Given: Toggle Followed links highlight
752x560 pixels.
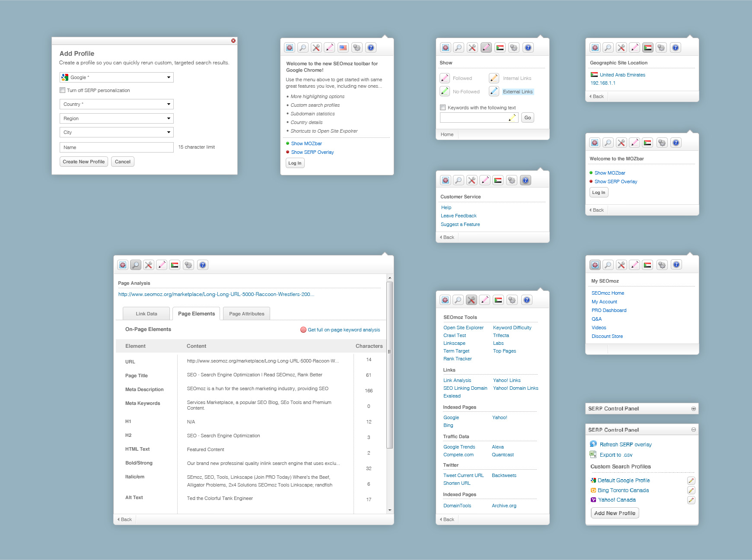Looking at the screenshot, I should pyautogui.click(x=445, y=78).
